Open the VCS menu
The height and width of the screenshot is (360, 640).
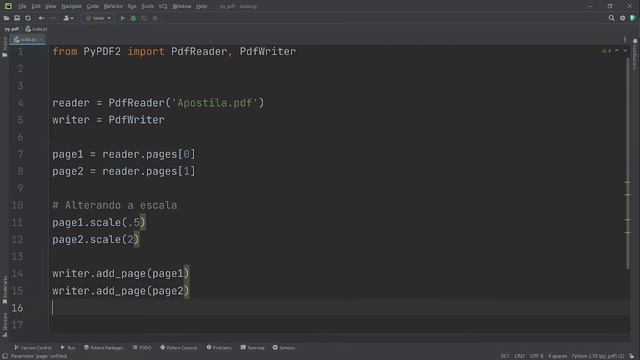[x=163, y=6]
